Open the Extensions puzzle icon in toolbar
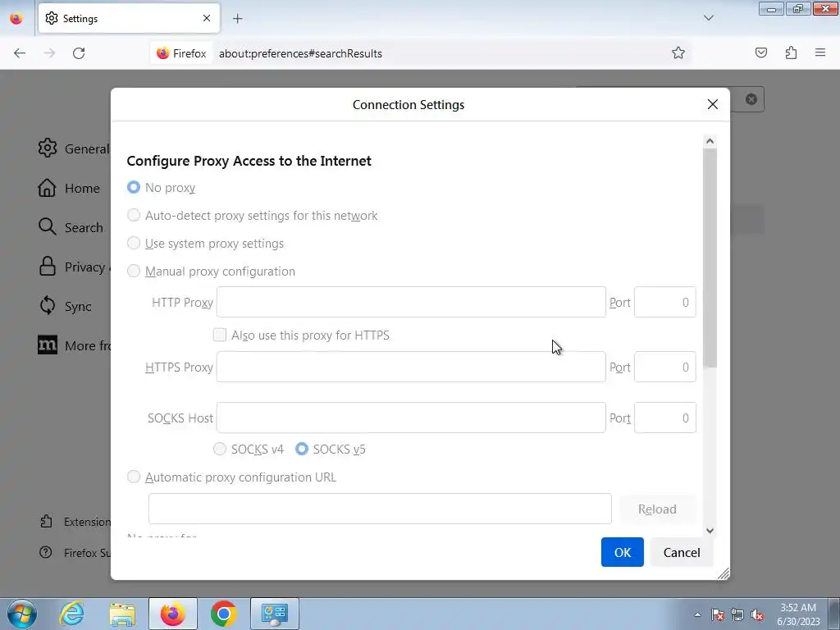The height and width of the screenshot is (630, 840). (791, 52)
